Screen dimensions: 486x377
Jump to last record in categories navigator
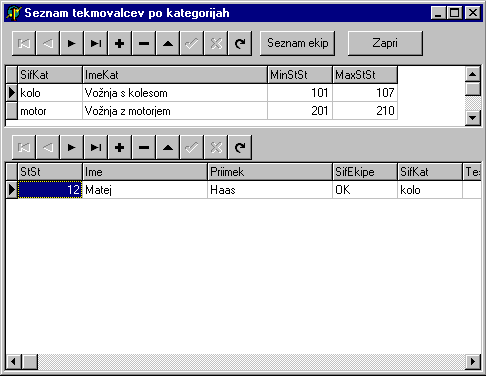(x=96, y=43)
